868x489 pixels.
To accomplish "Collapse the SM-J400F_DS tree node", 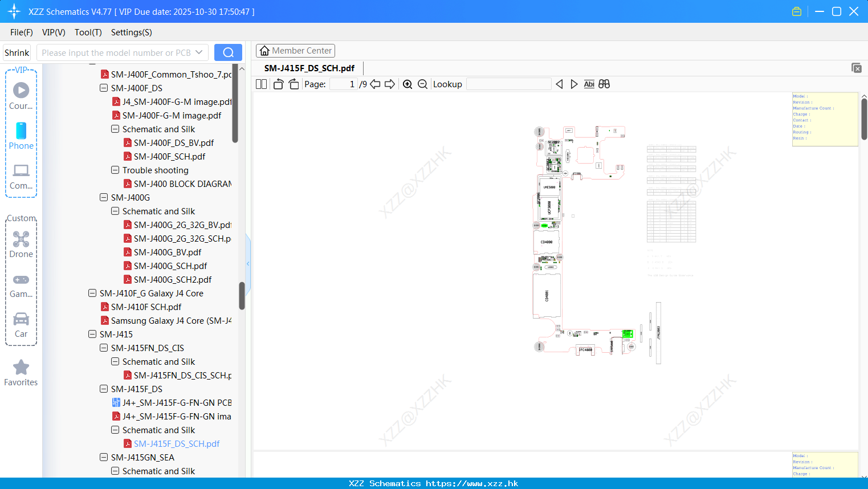I will coord(104,88).
